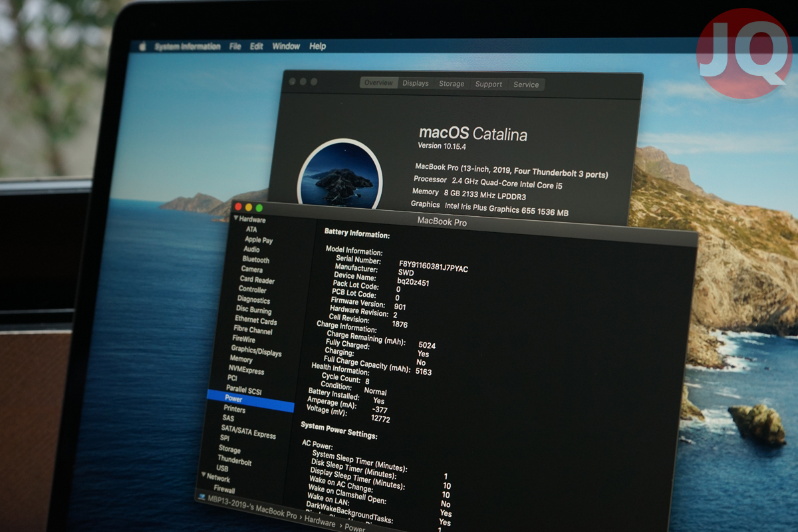Screen dimensions: 798x532
Task: Select NVMExpress in the sidebar
Action: pyautogui.click(x=247, y=370)
